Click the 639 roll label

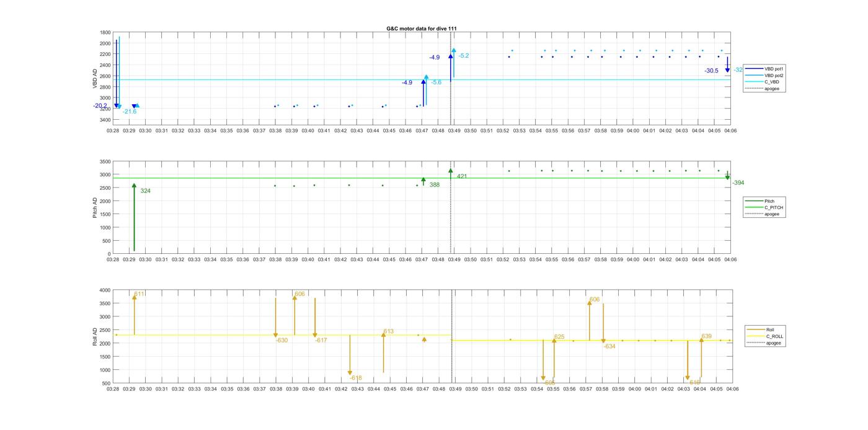coord(707,336)
